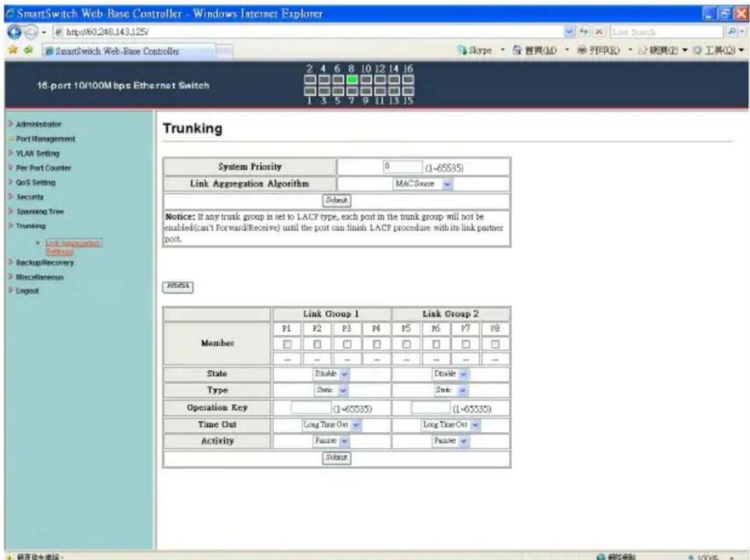Open Link Group 2 Type dropdown
750x560 pixels.
pyautogui.click(x=451, y=390)
